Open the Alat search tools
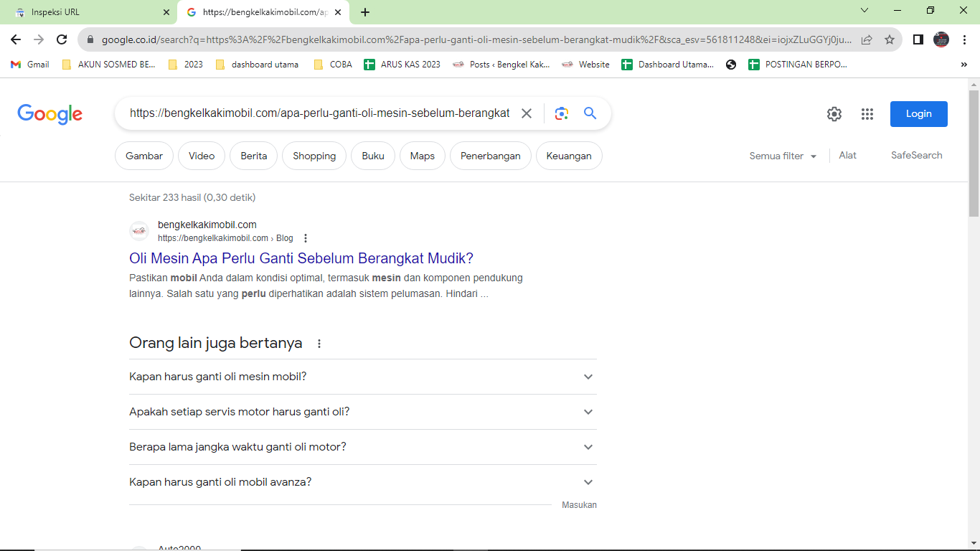The height and width of the screenshot is (551, 980). [847, 155]
